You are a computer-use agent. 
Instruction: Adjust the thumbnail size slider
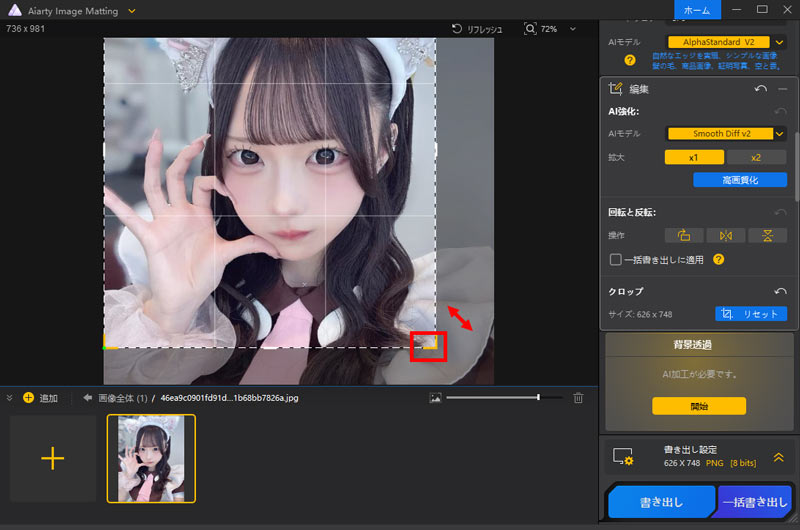pos(539,398)
